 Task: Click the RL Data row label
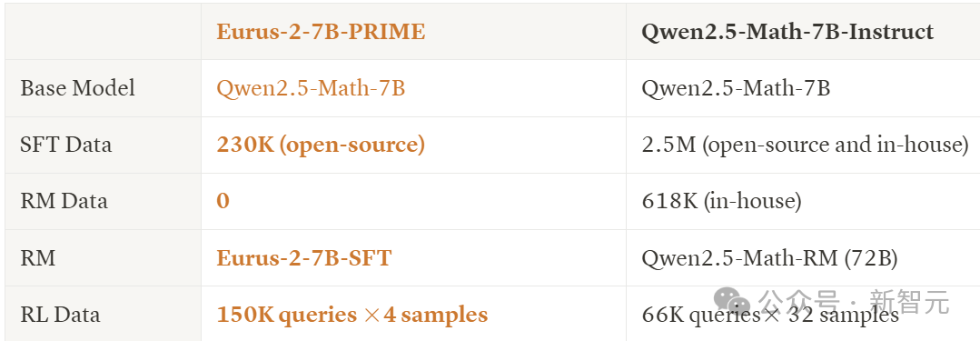click(x=60, y=314)
